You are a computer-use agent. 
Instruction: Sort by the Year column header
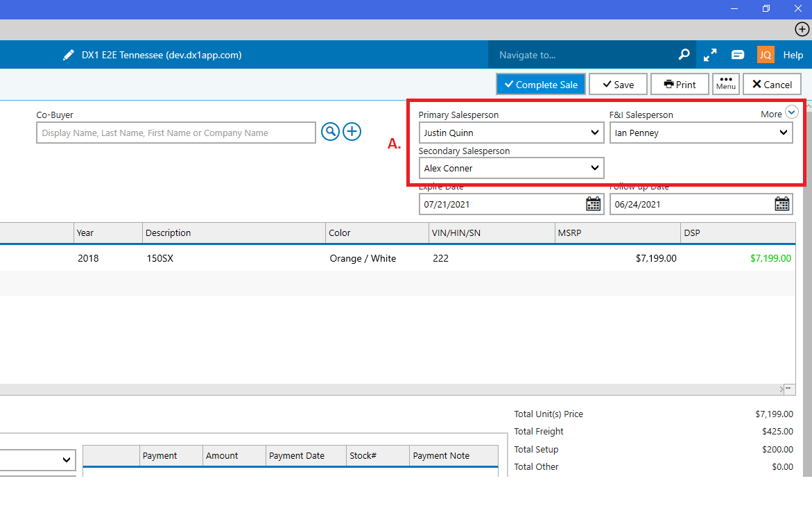click(107, 233)
